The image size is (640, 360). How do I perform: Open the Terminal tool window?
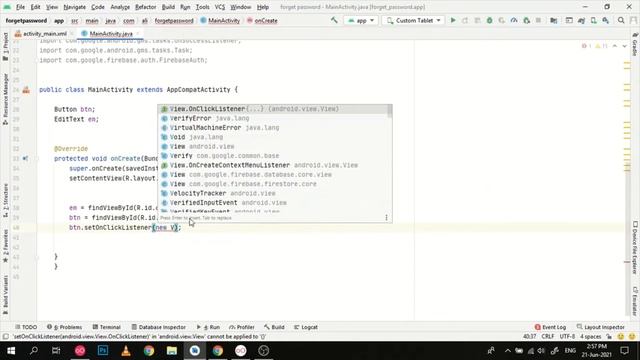tap(107, 327)
